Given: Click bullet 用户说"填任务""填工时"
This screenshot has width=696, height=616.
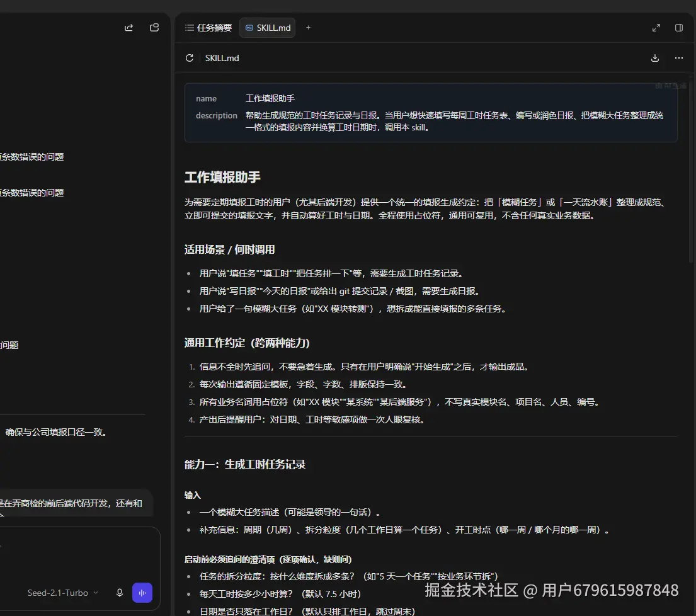Looking at the screenshot, I should [331, 273].
